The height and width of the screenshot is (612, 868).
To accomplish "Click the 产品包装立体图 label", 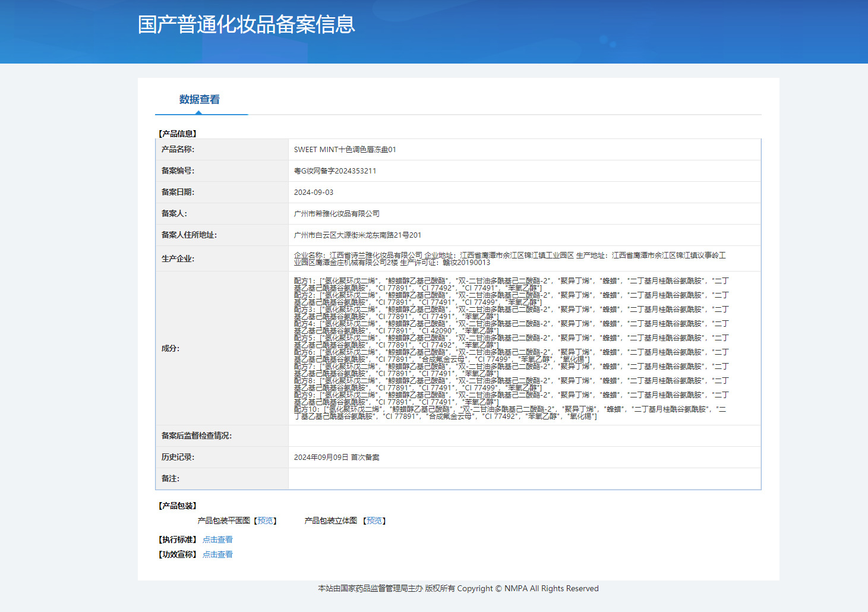I will [x=331, y=520].
